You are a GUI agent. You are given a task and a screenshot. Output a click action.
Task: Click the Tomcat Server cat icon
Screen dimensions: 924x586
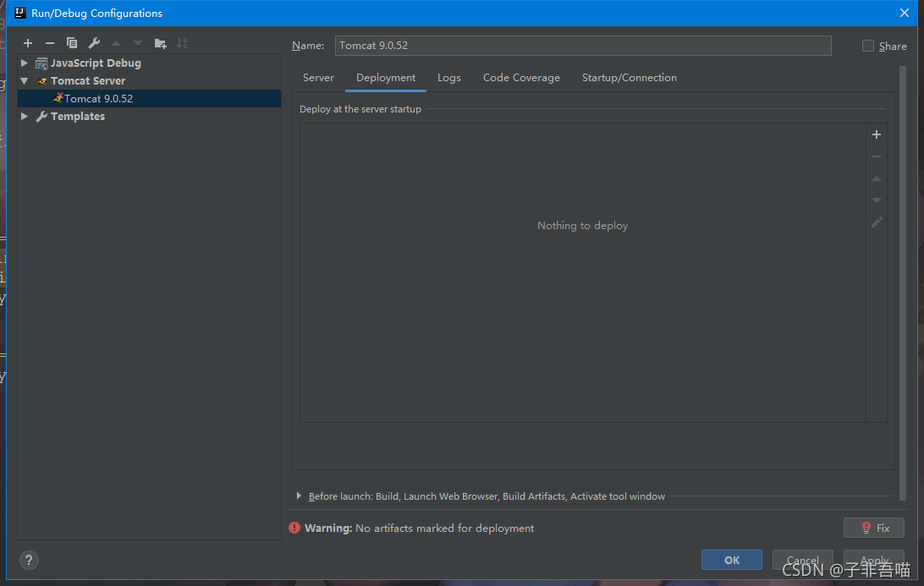click(x=41, y=80)
